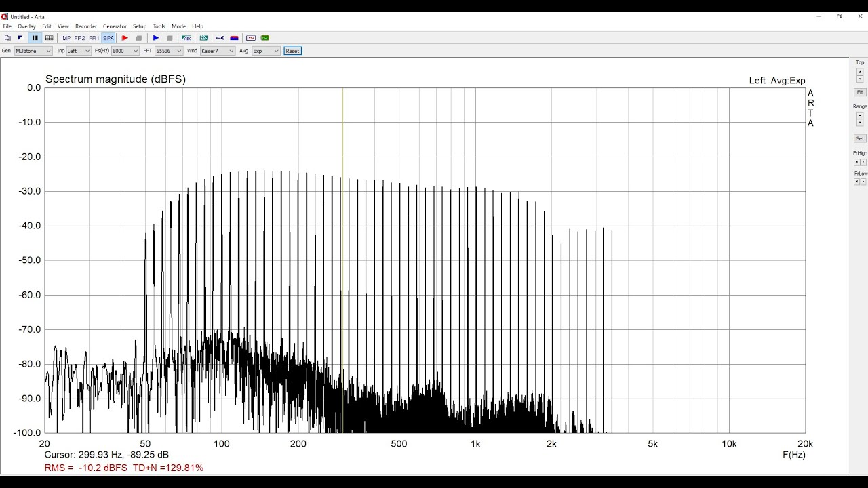Click the Fit button
Viewport: 868px width, 488px height.
(x=860, y=92)
